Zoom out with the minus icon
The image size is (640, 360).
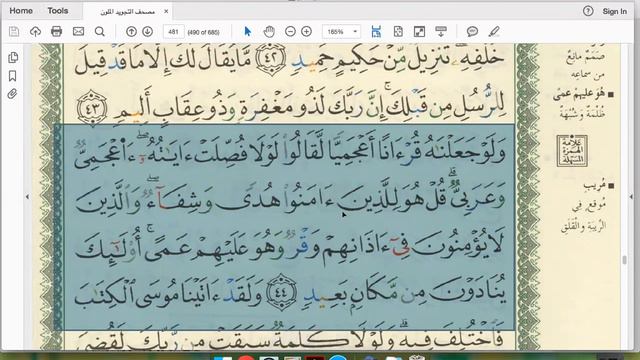(x=290, y=31)
